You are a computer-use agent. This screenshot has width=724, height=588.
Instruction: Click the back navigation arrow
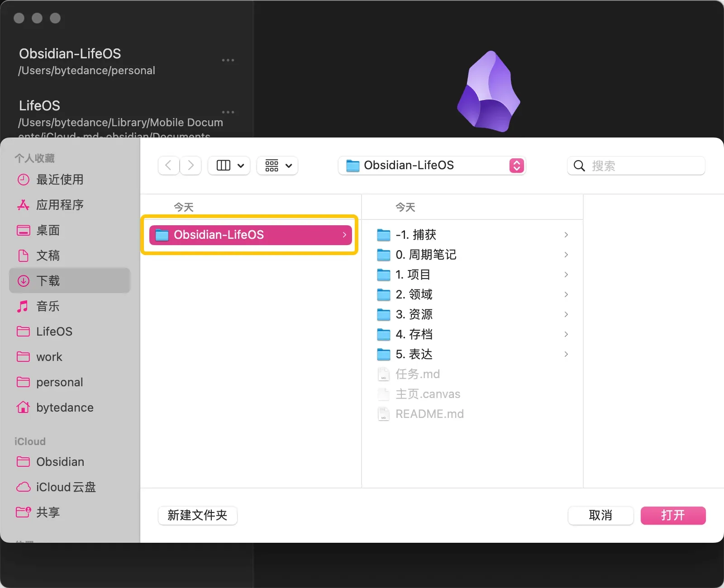pyautogui.click(x=168, y=166)
